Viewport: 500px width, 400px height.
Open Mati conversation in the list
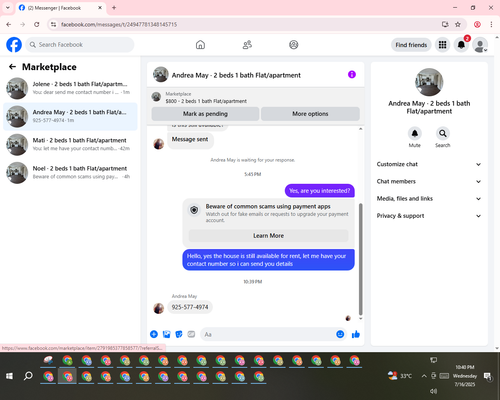tap(70, 144)
